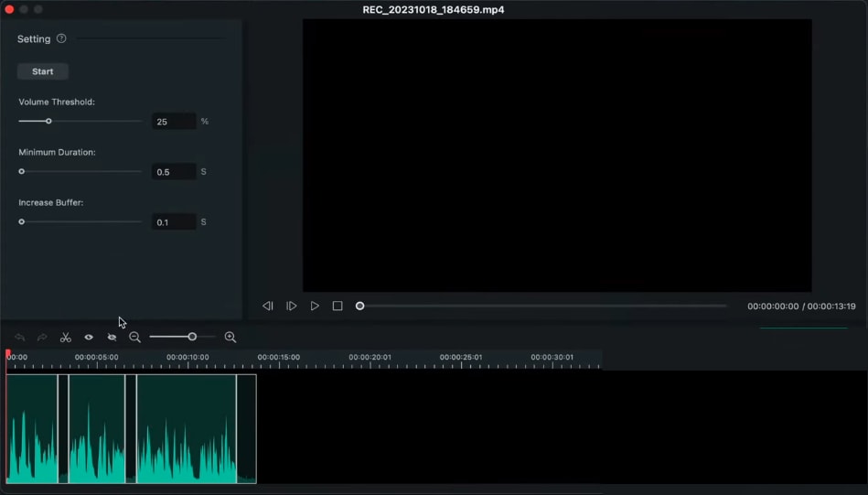Click the Increase Buffer field showing 0.1

pos(174,222)
